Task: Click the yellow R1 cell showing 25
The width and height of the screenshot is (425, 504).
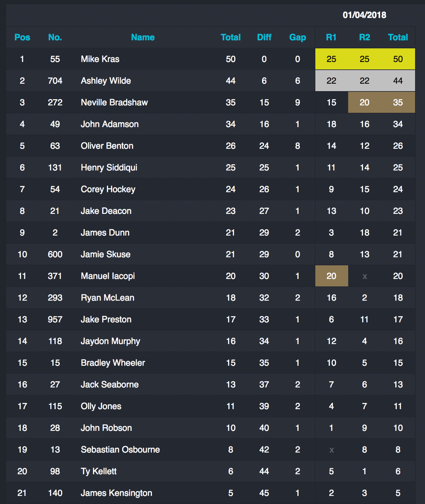Action: pos(331,59)
